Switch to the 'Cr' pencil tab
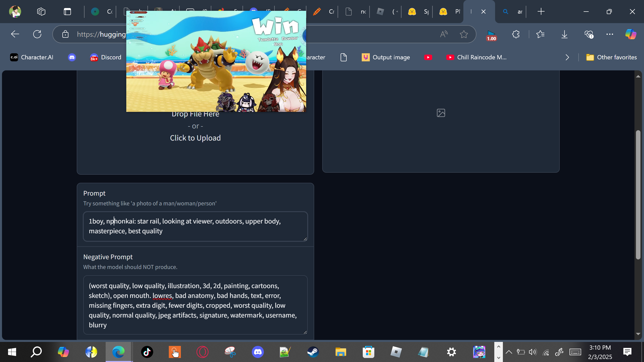This screenshot has width=644, height=362. (x=322, y=12)
